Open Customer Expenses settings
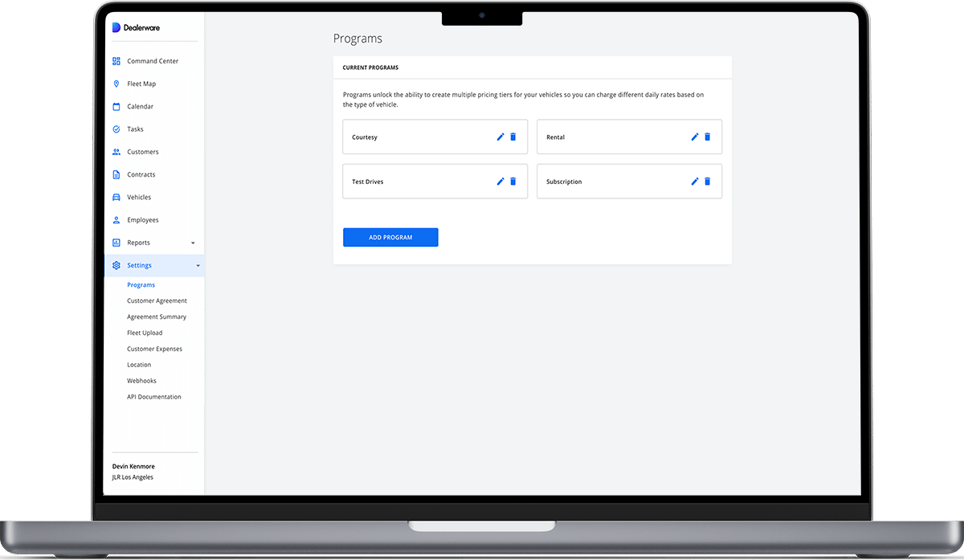This screenshot has width=964, height=560. pos(154,349)
